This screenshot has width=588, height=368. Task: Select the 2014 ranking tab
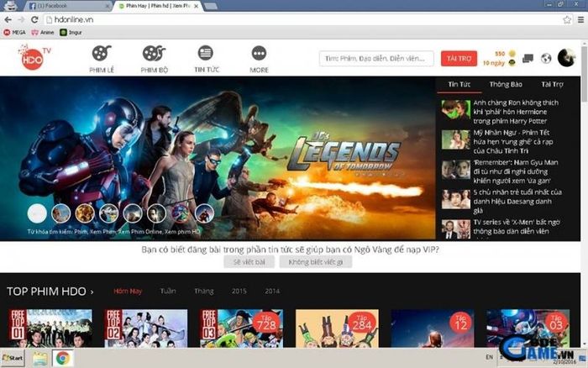click(x=272, y=291)
